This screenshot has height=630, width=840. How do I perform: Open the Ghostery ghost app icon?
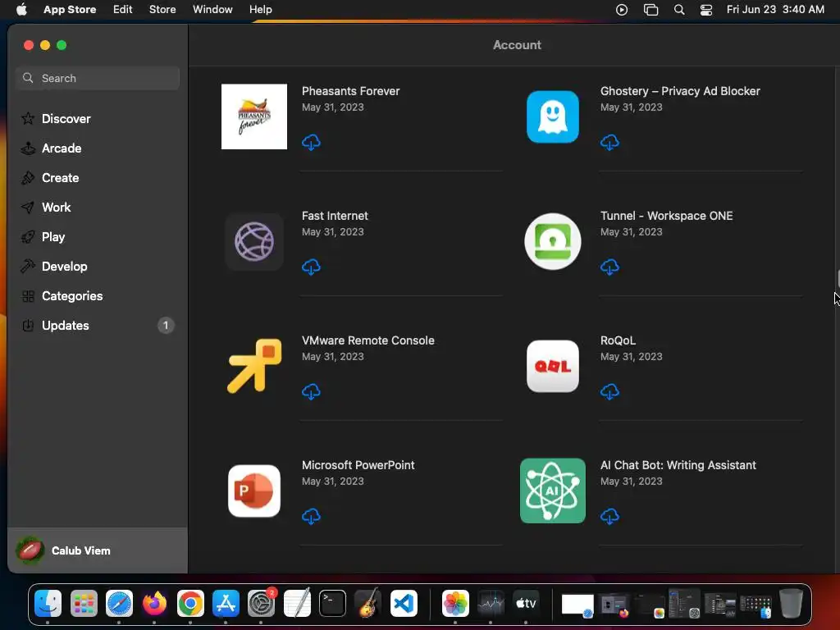pyautogui.click(x=552, y=116)
